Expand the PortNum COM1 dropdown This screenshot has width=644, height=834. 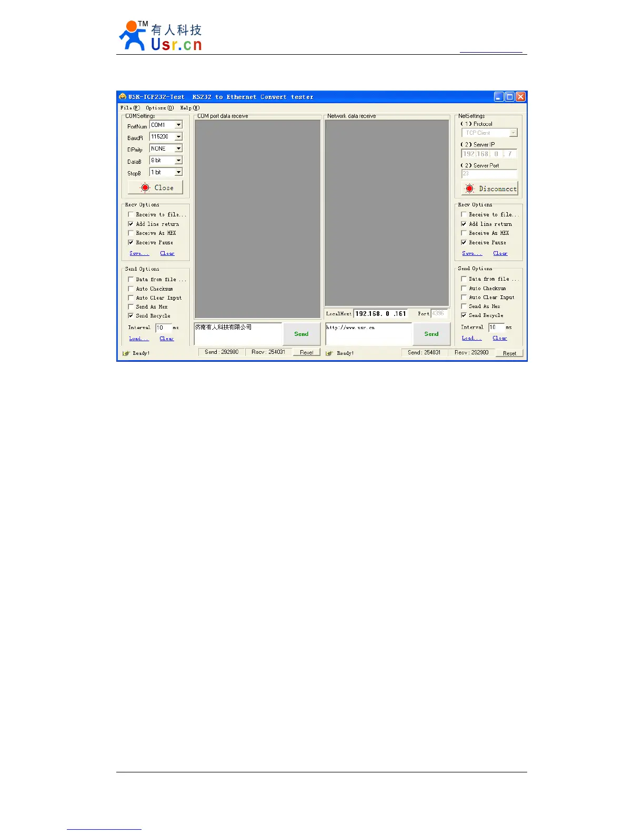pos(178,125)
